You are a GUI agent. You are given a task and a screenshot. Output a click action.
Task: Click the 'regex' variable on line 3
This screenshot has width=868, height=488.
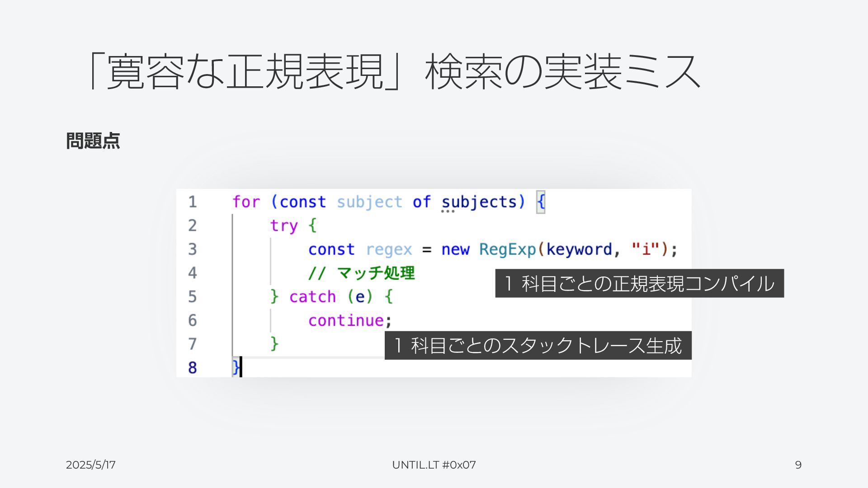point(389,250)
